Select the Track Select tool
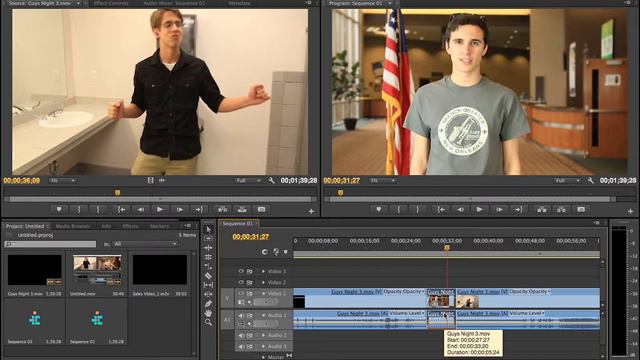Viewport: 640px width, 360px height. pos(208,238)
